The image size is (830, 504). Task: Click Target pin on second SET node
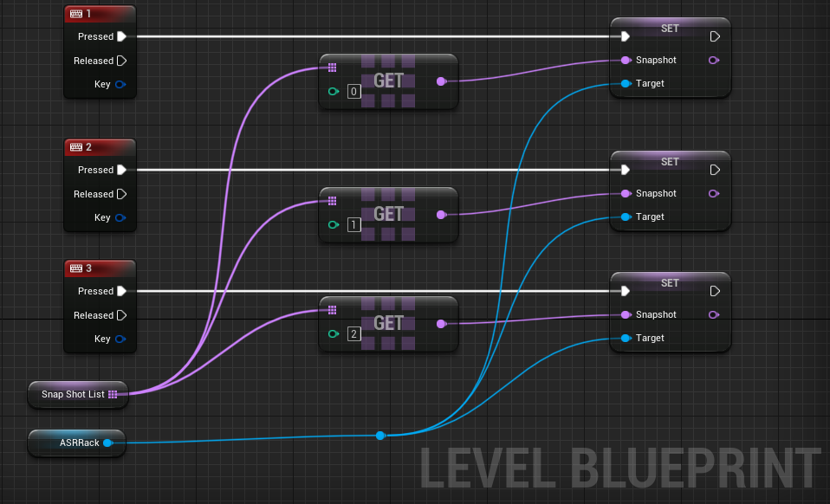tap(626, 216)
